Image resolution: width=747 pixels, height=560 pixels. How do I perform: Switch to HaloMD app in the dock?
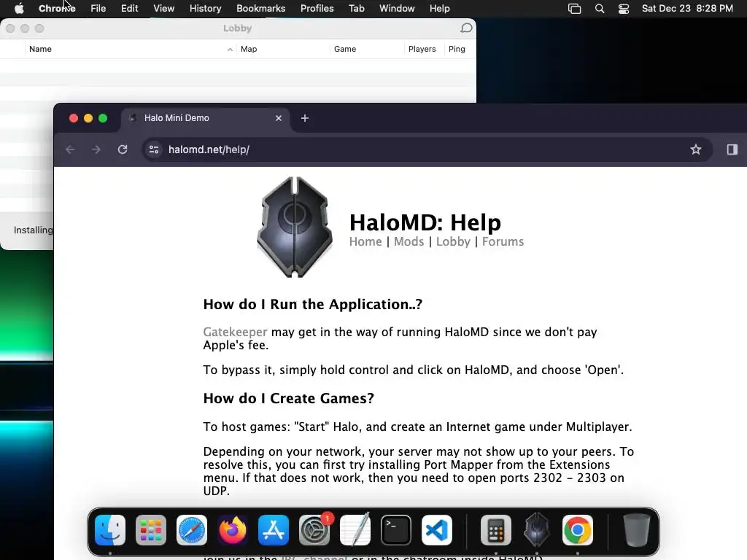(537, 530)
